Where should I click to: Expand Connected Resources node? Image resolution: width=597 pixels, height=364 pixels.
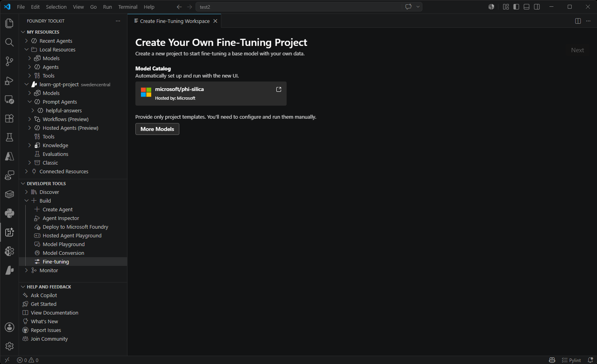[x=26, y=171]
